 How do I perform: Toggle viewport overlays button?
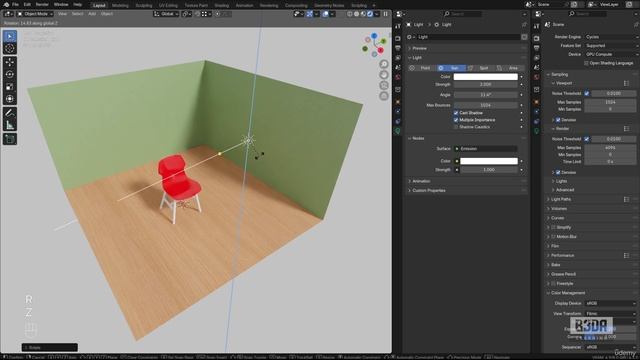[x=325, y=14]
